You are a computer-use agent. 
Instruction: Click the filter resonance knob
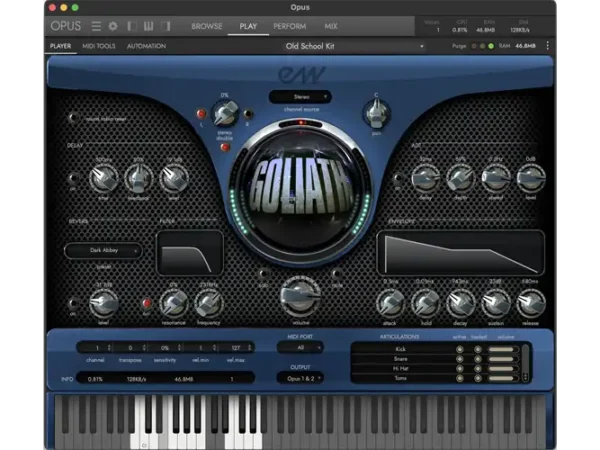[173, 303]
